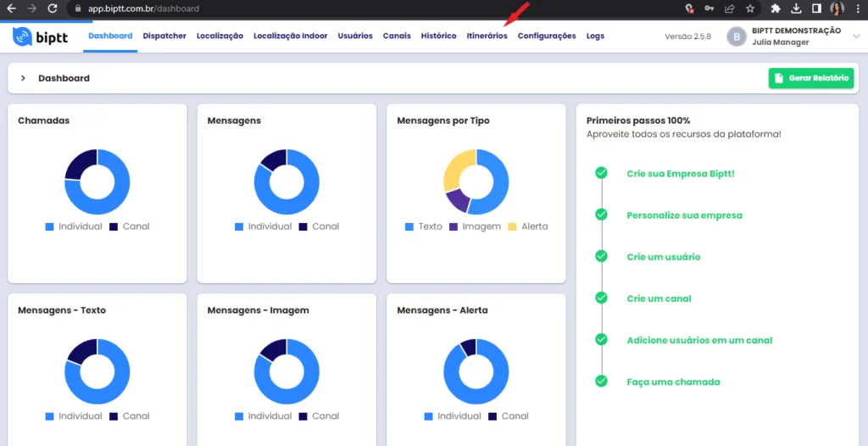Click the Gerar Relatório button
The height and width of the screenshot is (446, 868).
tap(811, 78)
